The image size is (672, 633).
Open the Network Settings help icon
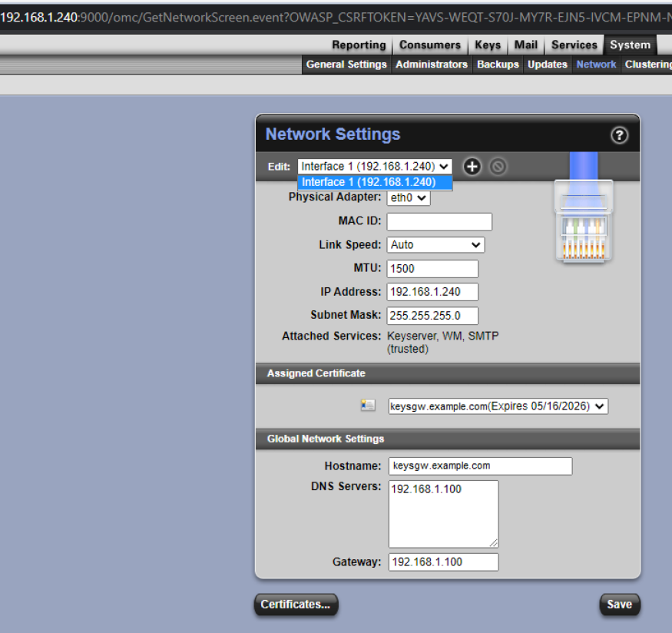click(x=619, y=135)
